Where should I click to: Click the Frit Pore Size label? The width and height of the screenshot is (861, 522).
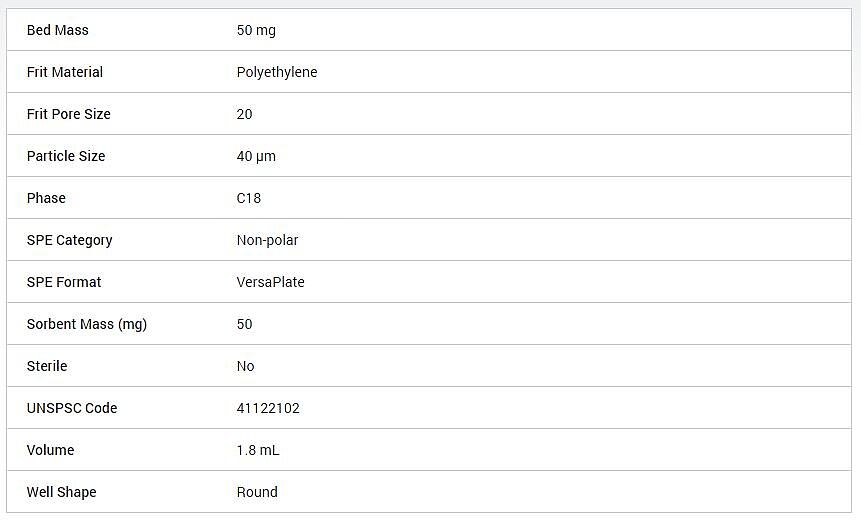click(69, 114)
